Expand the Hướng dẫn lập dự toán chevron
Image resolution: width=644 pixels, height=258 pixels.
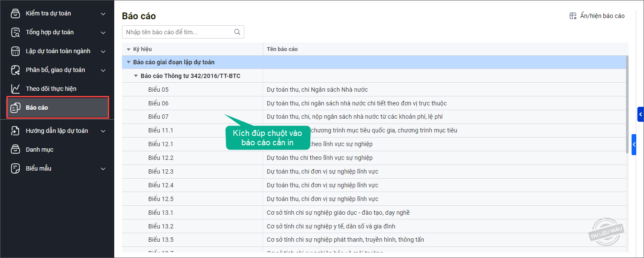point(103,131)
